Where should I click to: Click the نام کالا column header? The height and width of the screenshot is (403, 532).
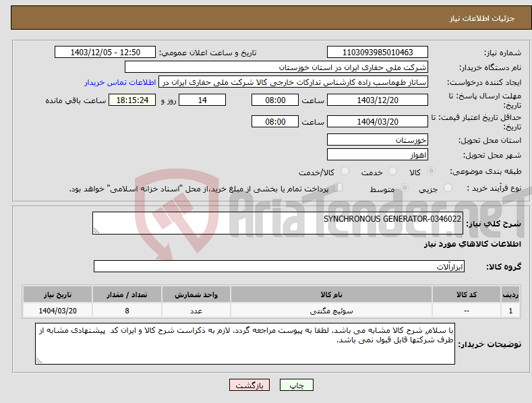[331, 294]
